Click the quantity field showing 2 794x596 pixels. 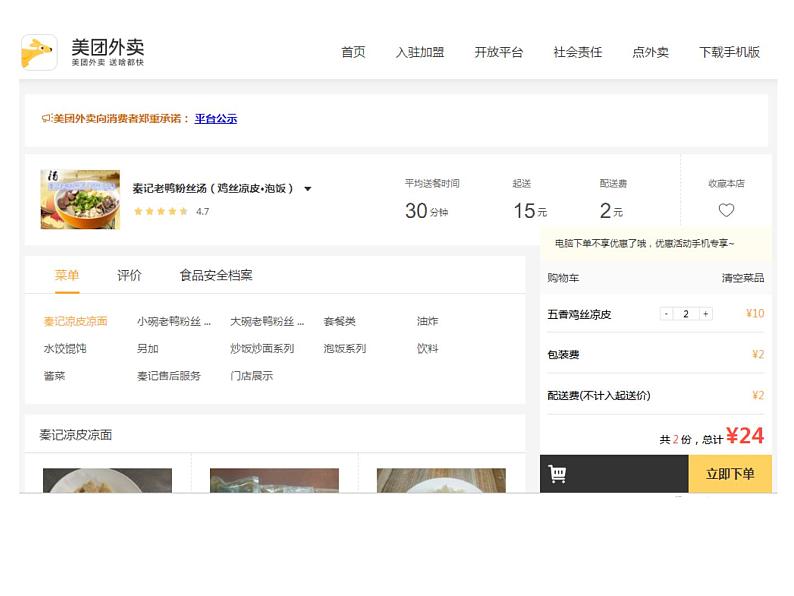click(x=686, y=314)
